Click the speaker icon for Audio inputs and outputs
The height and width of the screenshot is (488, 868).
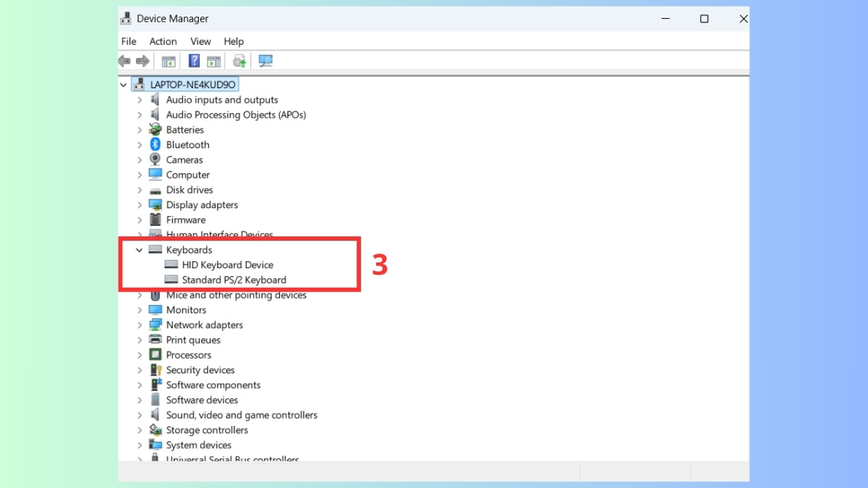click(x=155, y=100)
